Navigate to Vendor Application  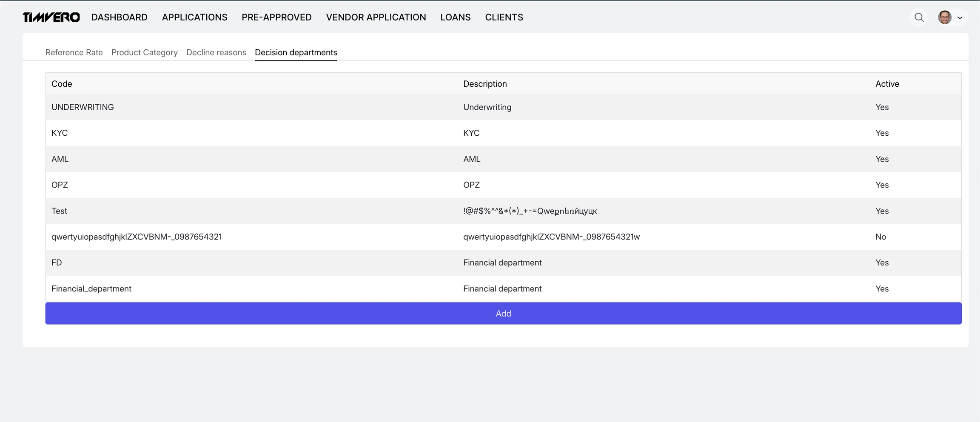(x=376, y=17)
